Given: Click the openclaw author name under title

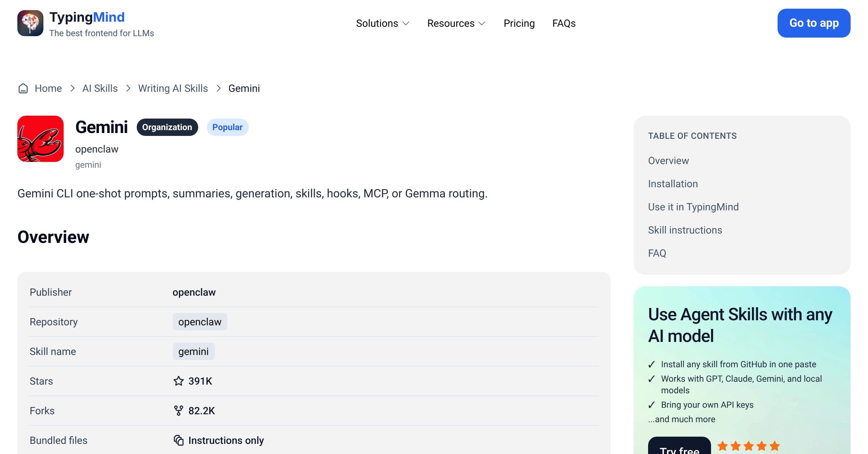Looking at the screenshot, I should [97, 149].
